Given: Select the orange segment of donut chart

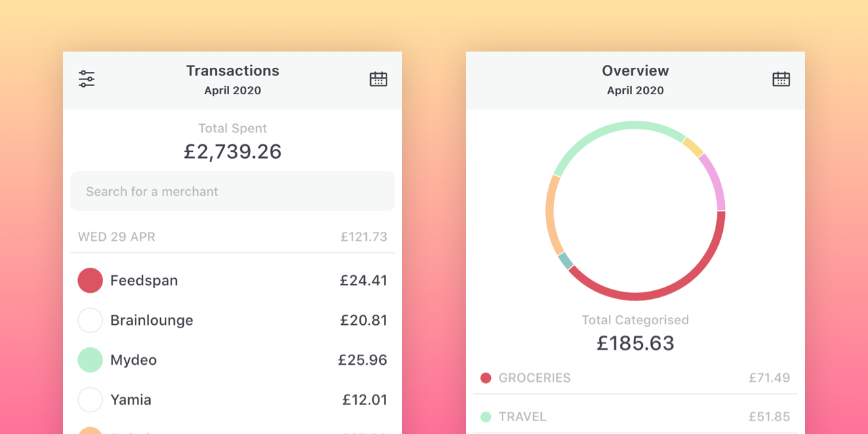Looking at the screenshot, I should (x=550, y=210).
